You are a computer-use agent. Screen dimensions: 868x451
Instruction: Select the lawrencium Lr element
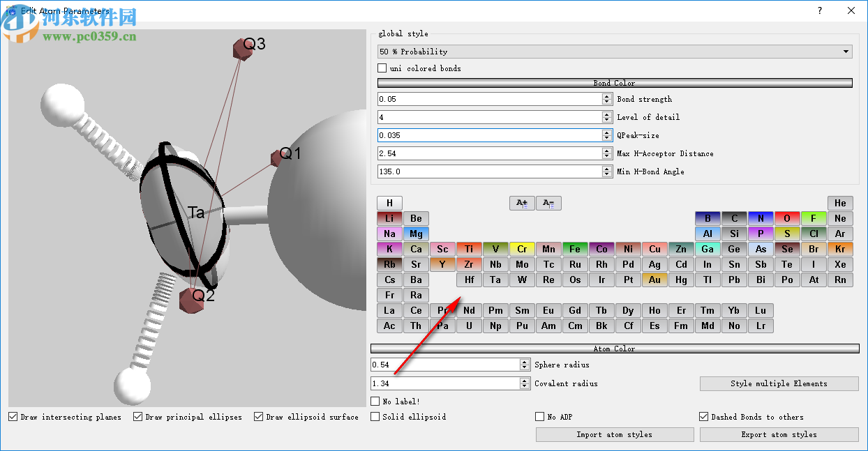point(761,326)
